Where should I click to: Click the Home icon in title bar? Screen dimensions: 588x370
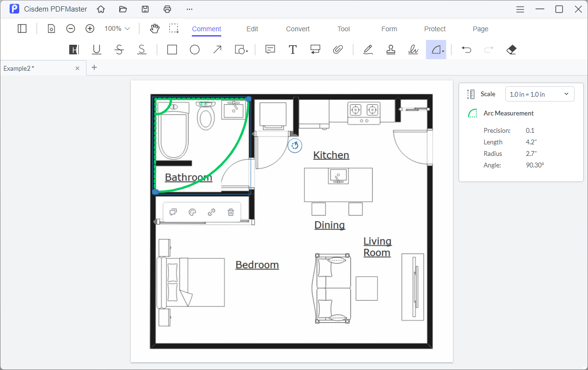point(100,9)
